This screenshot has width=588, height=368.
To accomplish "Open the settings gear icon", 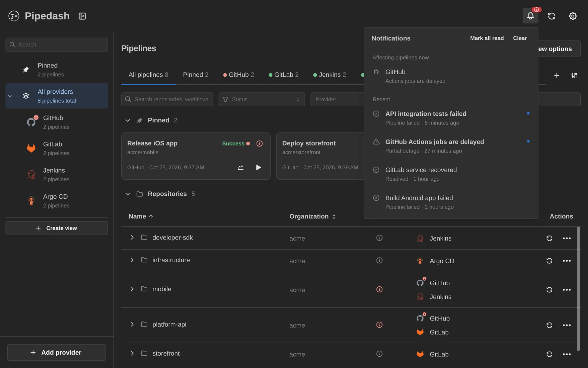I will click(573, 16).
